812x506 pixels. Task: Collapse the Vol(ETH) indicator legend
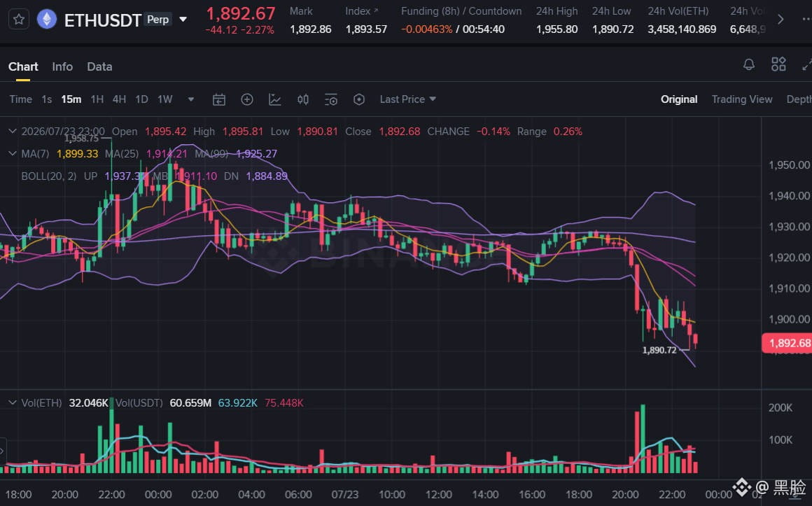point(13,403)
